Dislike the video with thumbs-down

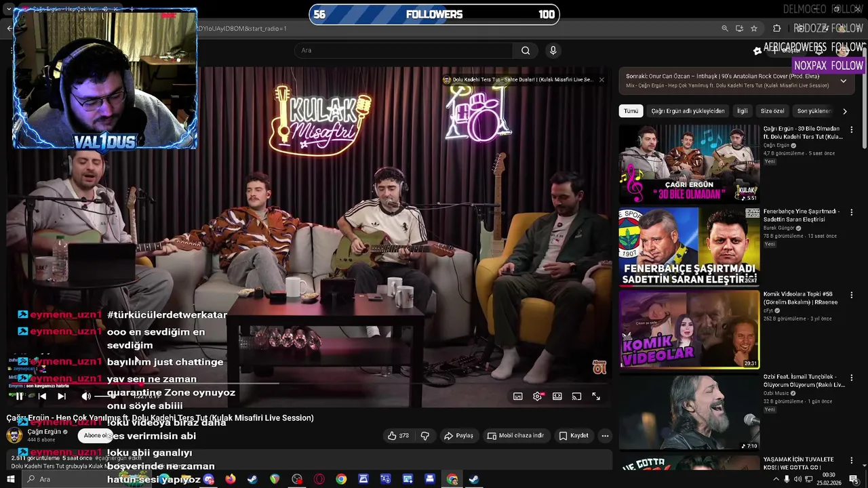[x=425, y=436]
